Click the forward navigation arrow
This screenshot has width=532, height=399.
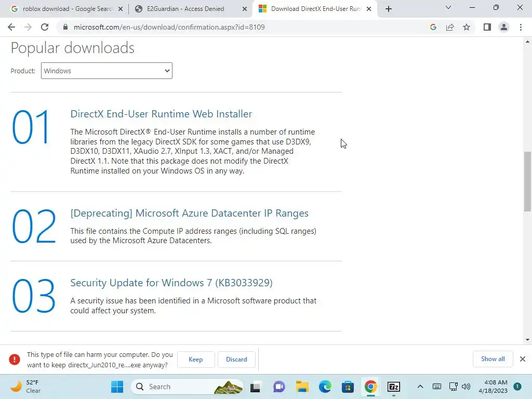coord(28,27)
